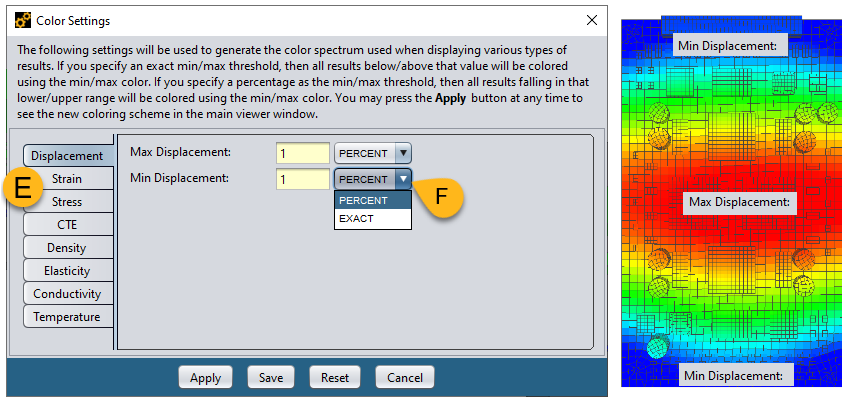Open the Density settings tab

coord(67,248)
